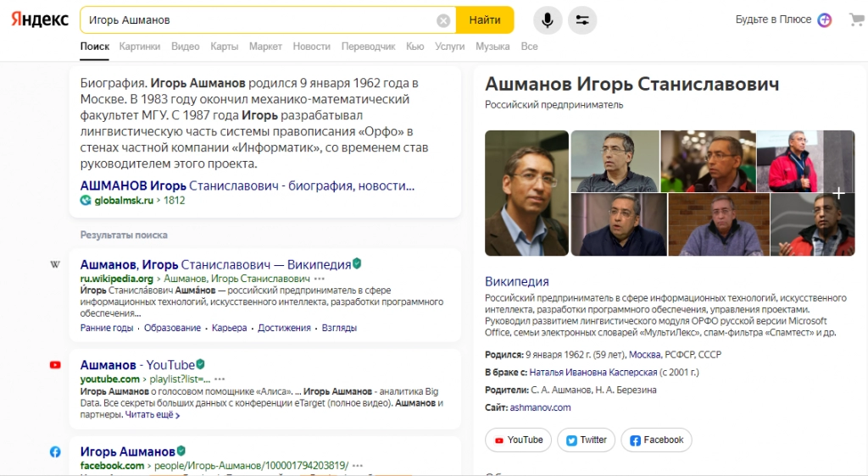Open ru.wikipedia.org result URL

click(117, 279)
